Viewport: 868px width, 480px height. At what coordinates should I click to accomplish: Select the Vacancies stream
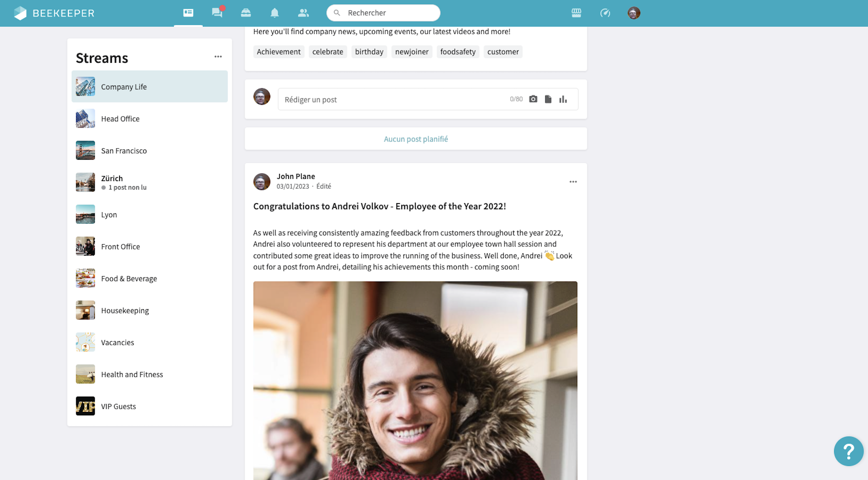tap(150, 342)
